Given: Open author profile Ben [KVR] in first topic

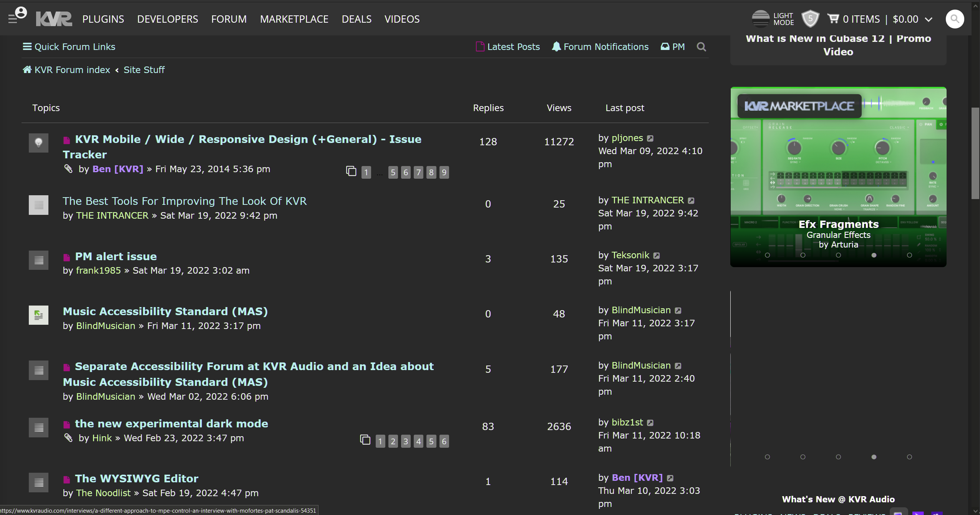Looking at the screenshot, I should tap(118, 169).
